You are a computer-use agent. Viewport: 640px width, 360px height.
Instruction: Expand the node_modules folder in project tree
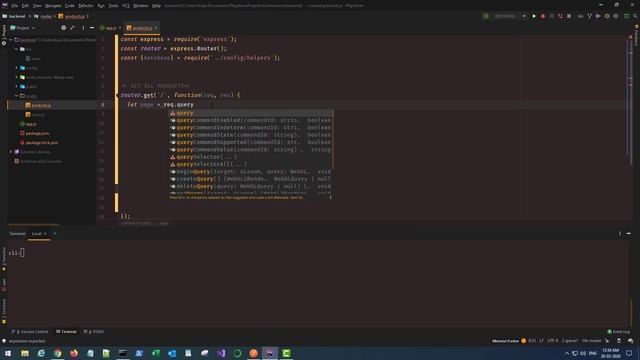[17, 77]
